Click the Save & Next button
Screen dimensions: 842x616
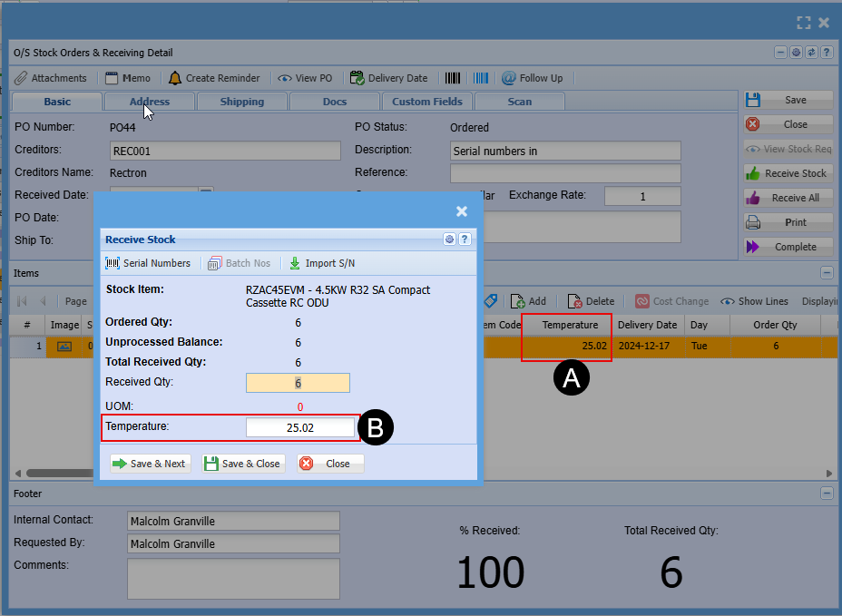[149, 464]
